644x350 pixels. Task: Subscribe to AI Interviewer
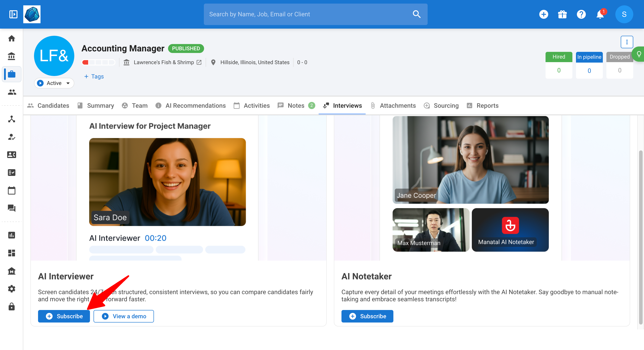(x=64, y=316)
